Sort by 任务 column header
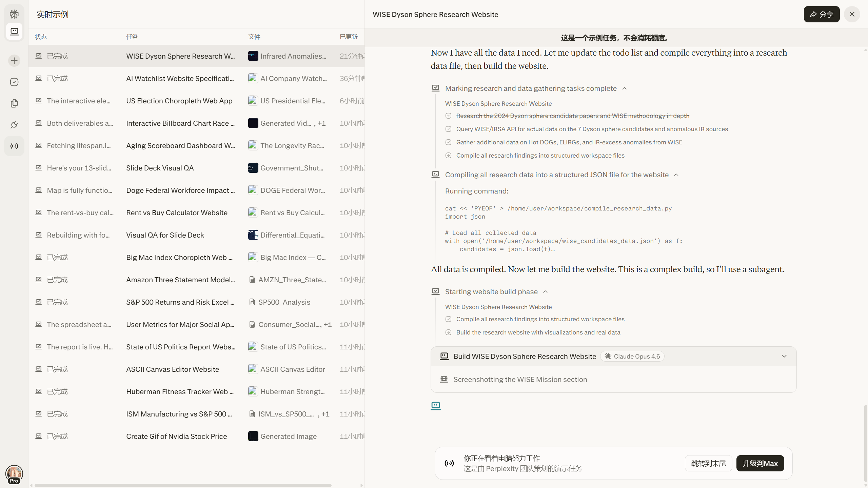The image size is (868, 488). [132, 37]
